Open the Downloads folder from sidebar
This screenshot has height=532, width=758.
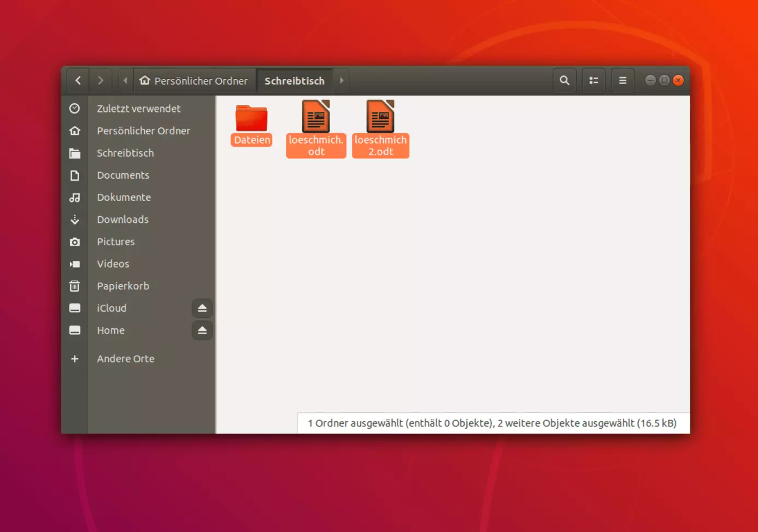coord(122,220)
